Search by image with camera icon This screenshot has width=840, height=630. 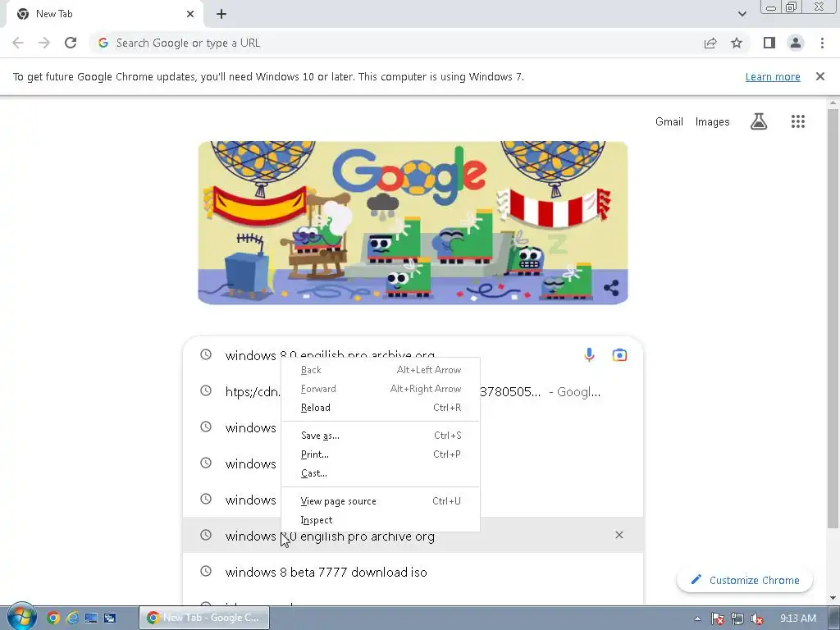point(619,354)
